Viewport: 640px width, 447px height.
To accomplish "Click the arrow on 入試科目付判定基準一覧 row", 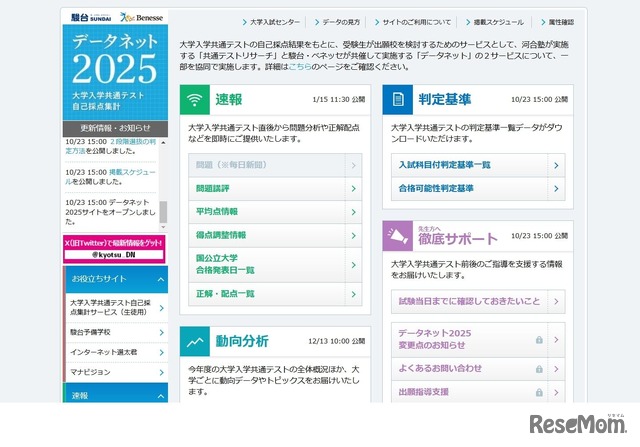I will coord(556,165).
